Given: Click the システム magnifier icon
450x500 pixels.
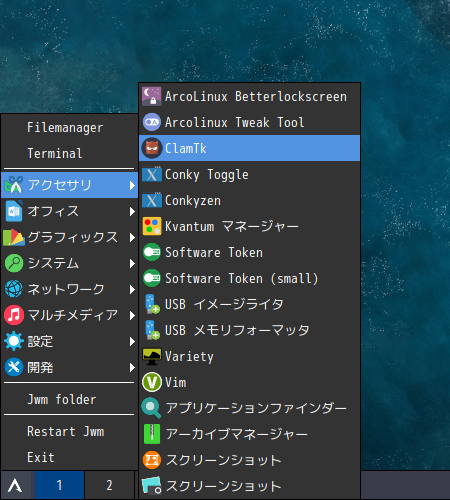Looking at the screenshot, I should tap(14, 263).
